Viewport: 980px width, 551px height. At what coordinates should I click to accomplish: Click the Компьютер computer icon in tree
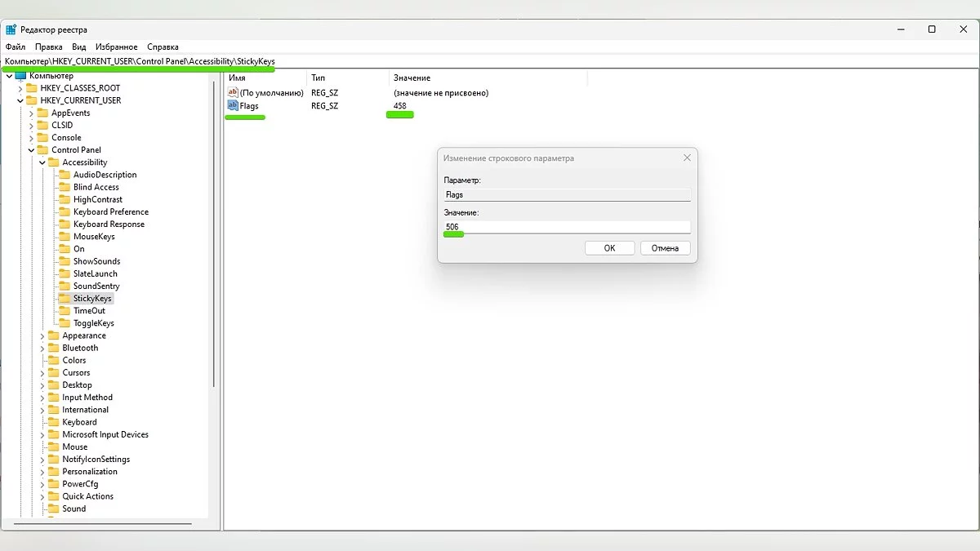21,76
